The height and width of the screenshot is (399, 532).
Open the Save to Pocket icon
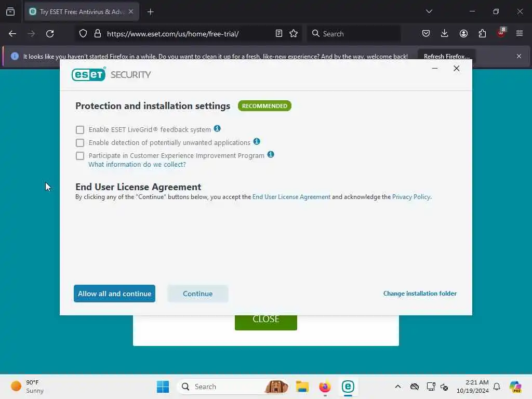pyautogui.click(x=426, y=34)
